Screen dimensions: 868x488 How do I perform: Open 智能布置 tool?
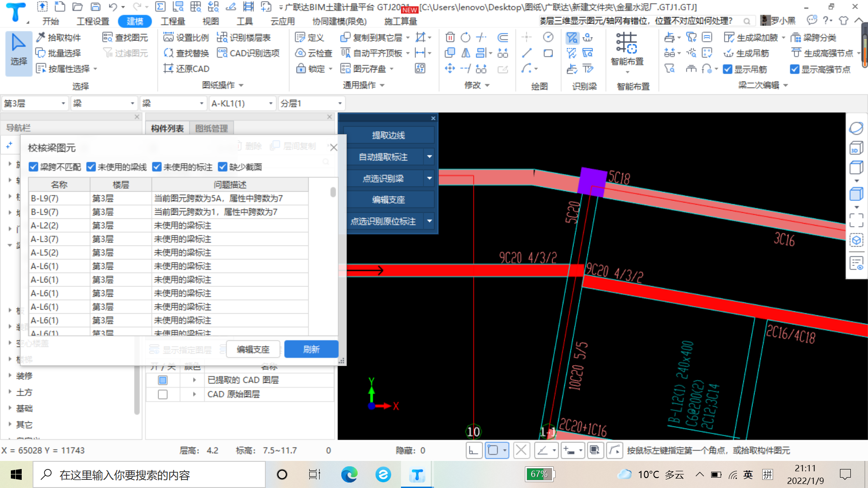[x=627, y=53]
